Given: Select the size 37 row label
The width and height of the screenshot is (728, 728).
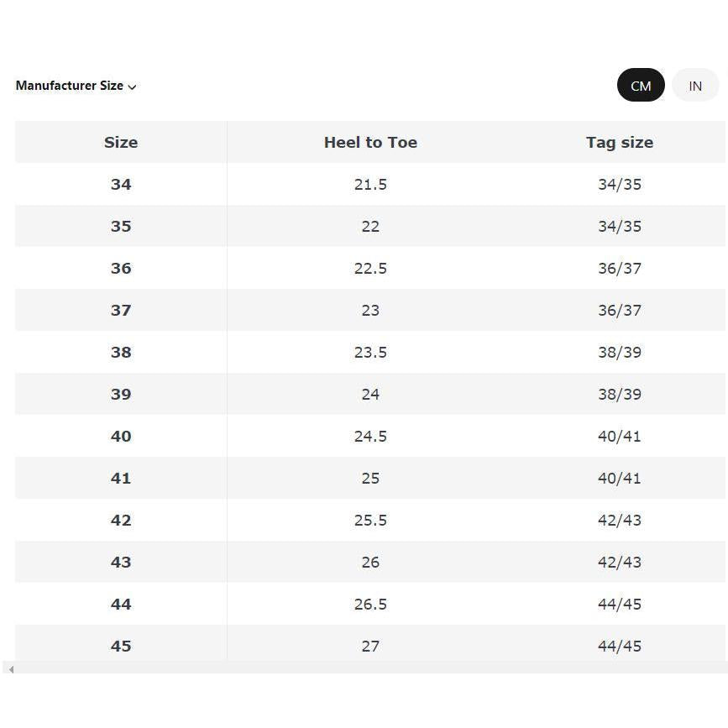Looking at the screenshot, I should [121, 310].
